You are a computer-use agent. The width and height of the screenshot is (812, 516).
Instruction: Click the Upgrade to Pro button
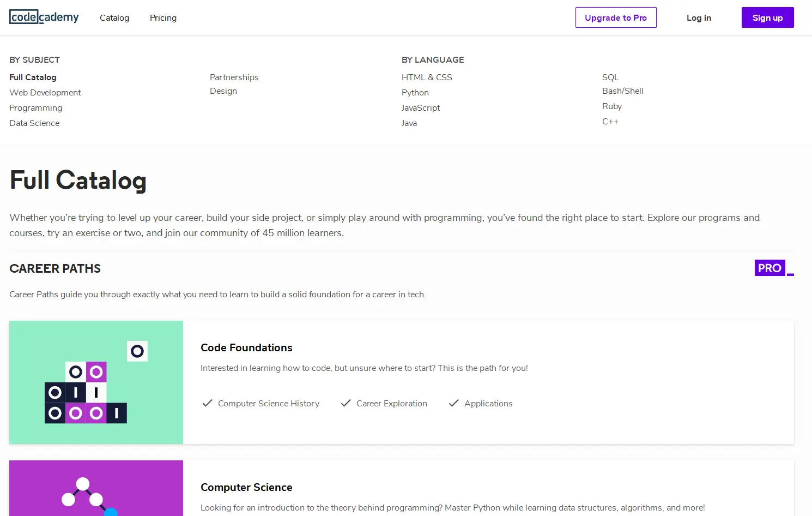616,17
